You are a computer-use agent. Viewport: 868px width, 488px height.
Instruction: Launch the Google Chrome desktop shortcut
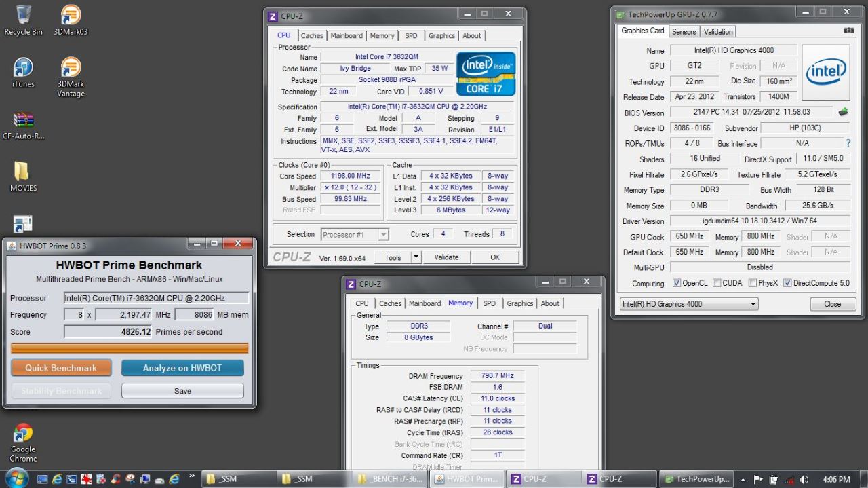(23, 443)
